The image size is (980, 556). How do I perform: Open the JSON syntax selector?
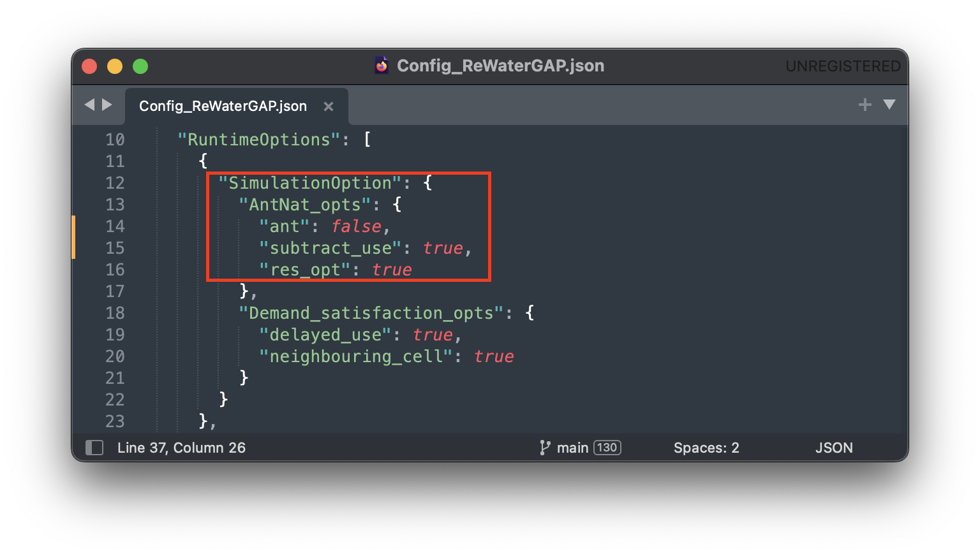point(833,448)
